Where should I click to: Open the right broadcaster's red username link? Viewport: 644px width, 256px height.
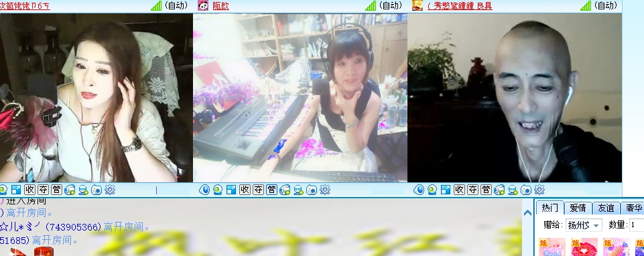[x=460, y=6]
